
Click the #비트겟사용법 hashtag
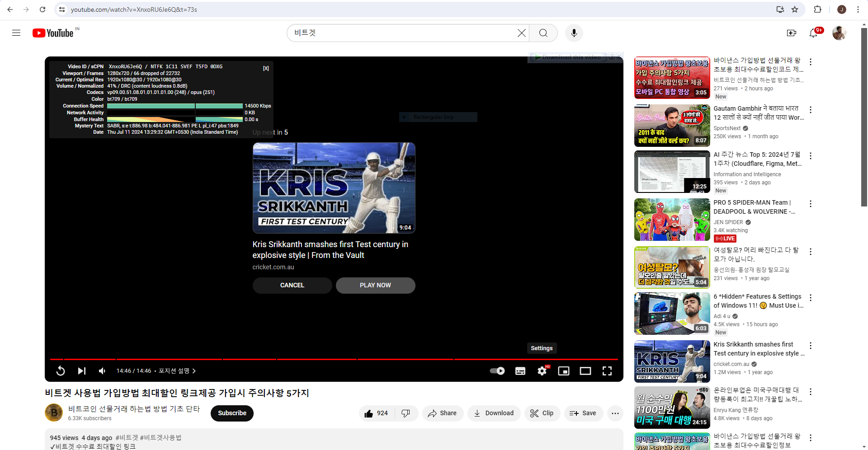(x=160, y=438)
